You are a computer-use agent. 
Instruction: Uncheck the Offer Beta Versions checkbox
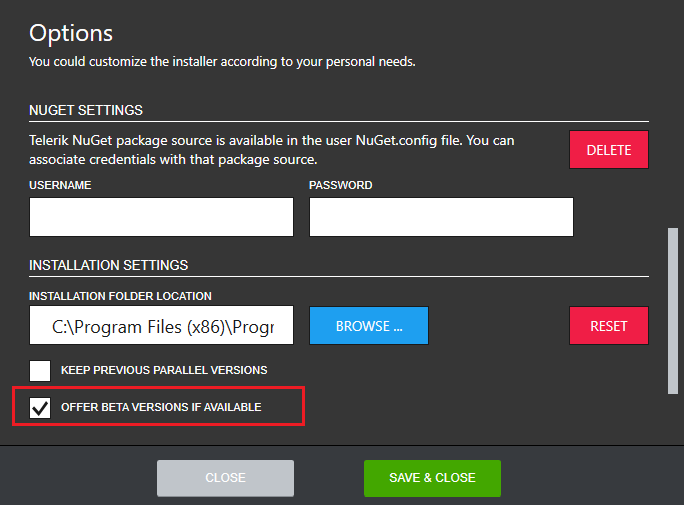click(40, 408)
